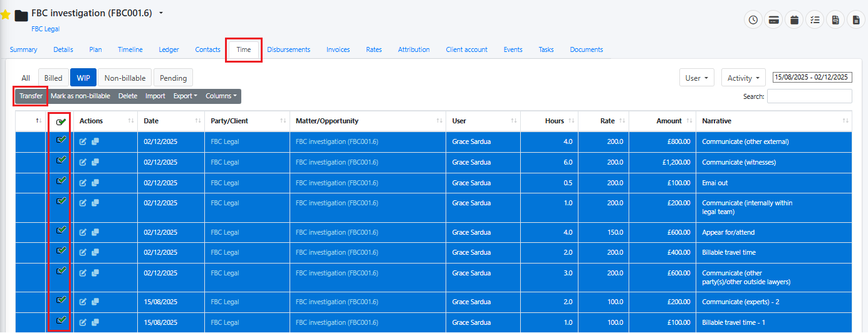Open the Invoices tab

click(338, 49)
